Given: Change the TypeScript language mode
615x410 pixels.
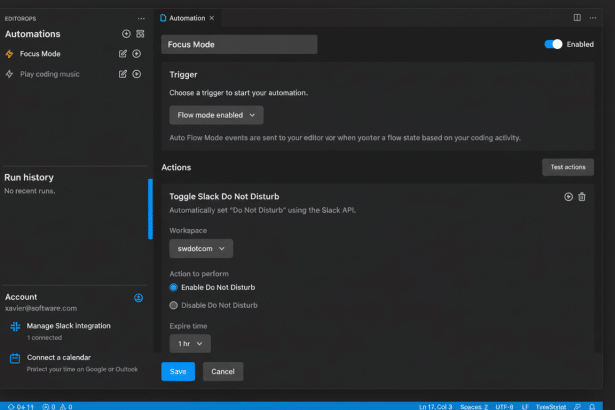Looking at the screenshot, I should click(x=551, y=406).
